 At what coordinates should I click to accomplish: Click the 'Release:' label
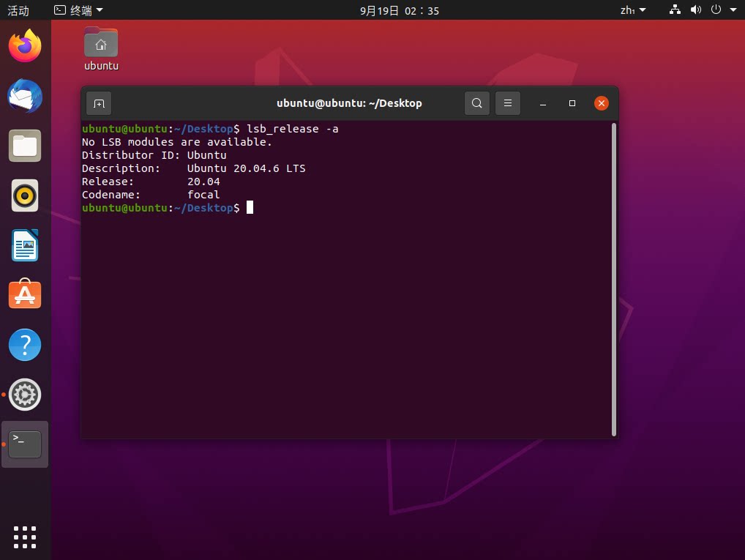tap(108, 182)
